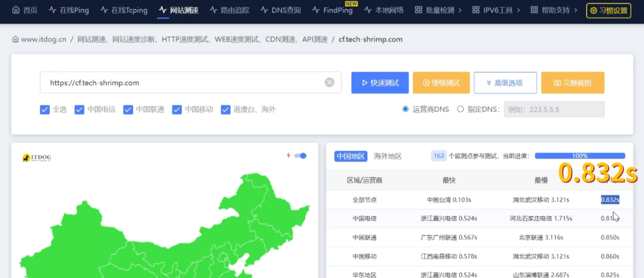The width and height of the screenshot is (644, 278).
Task: Click the 山东淄博联通 2.687s cell
Action: (x=541, y=275)
